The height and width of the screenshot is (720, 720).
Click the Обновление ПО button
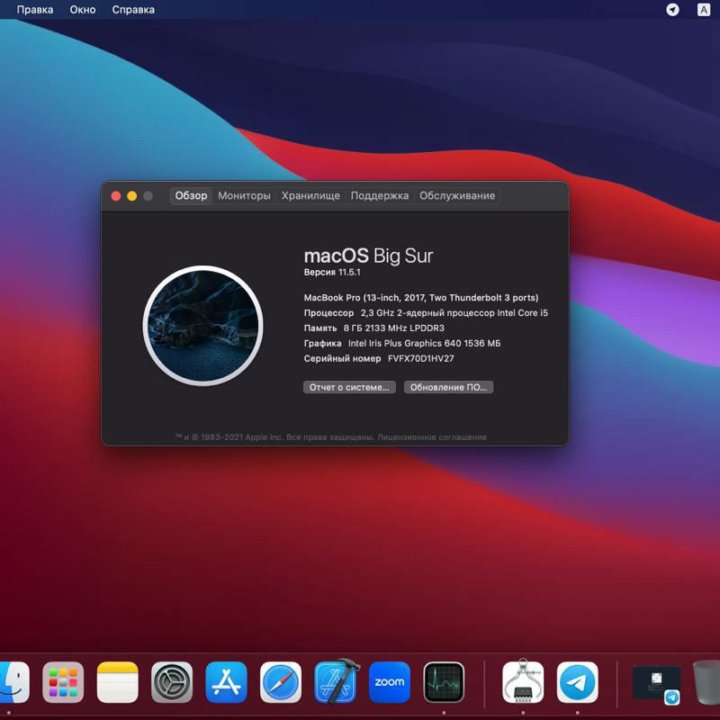(x=449, y=387)
